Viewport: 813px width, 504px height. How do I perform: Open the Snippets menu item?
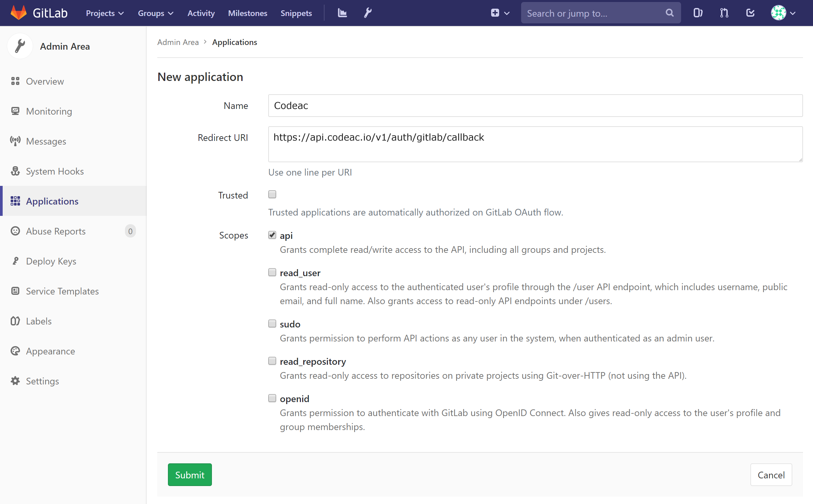296,13
